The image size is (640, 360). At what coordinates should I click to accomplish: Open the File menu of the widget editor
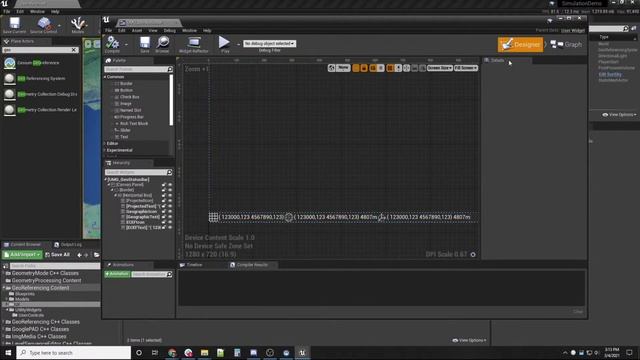[108, 31]
